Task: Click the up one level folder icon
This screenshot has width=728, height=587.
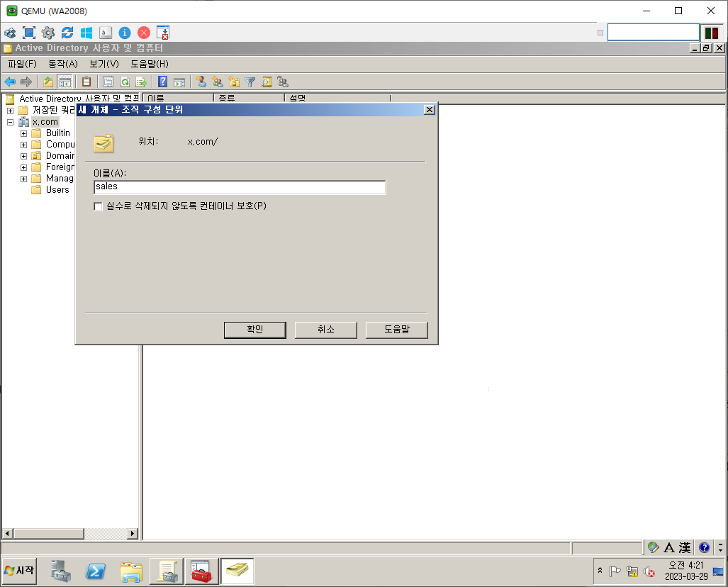Action: (47, 82)
